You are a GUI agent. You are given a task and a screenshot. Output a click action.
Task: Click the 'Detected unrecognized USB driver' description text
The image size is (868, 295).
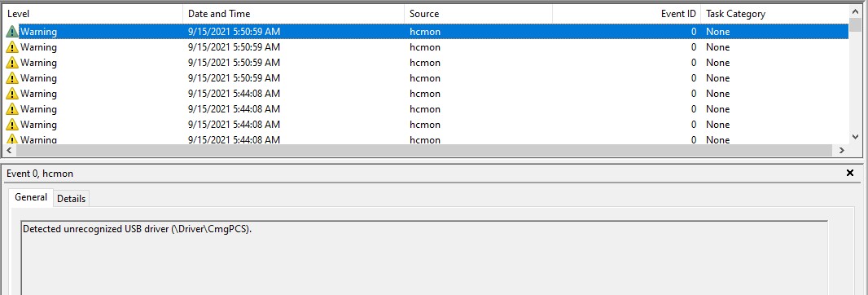(138, 228)
